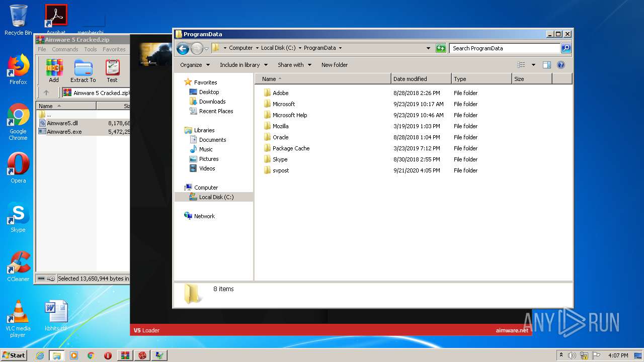Click the Test icon in WinRAR
The width and height of the screenshot is (644, 362).
tap(112, 71)
